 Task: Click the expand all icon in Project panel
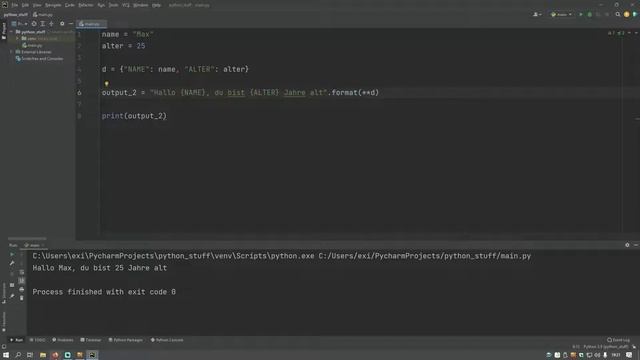(42, 24)
